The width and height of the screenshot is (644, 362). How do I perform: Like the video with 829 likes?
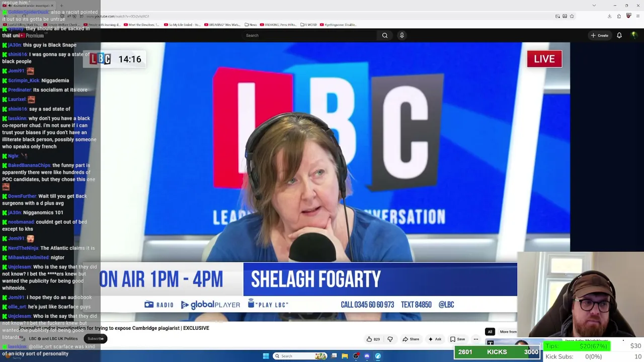point(373,339)
